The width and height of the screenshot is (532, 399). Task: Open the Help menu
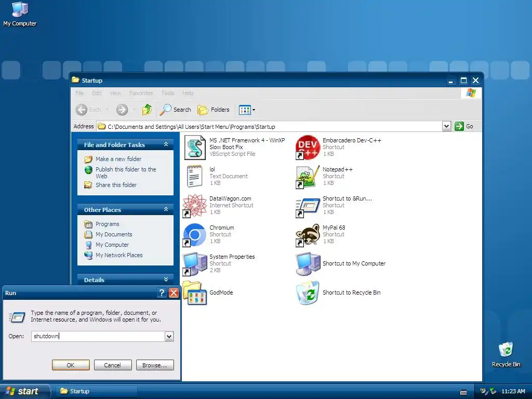188,93
